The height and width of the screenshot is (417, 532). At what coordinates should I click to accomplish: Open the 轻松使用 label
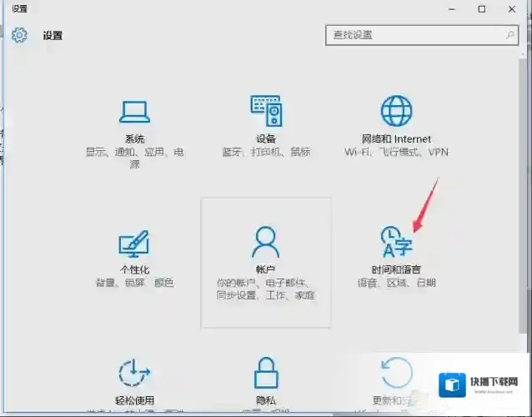134,401
